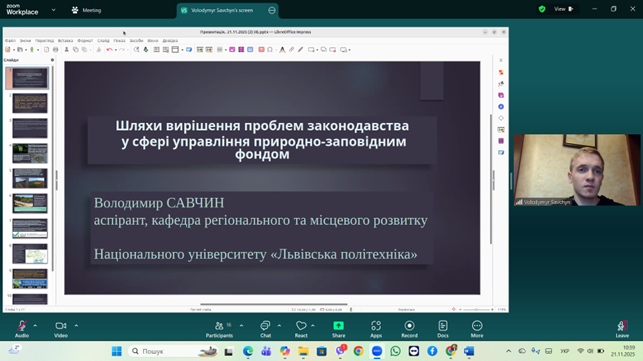Click the Undo arrow in Impress toolbar
Screen dimensions: 643x361
109,50
